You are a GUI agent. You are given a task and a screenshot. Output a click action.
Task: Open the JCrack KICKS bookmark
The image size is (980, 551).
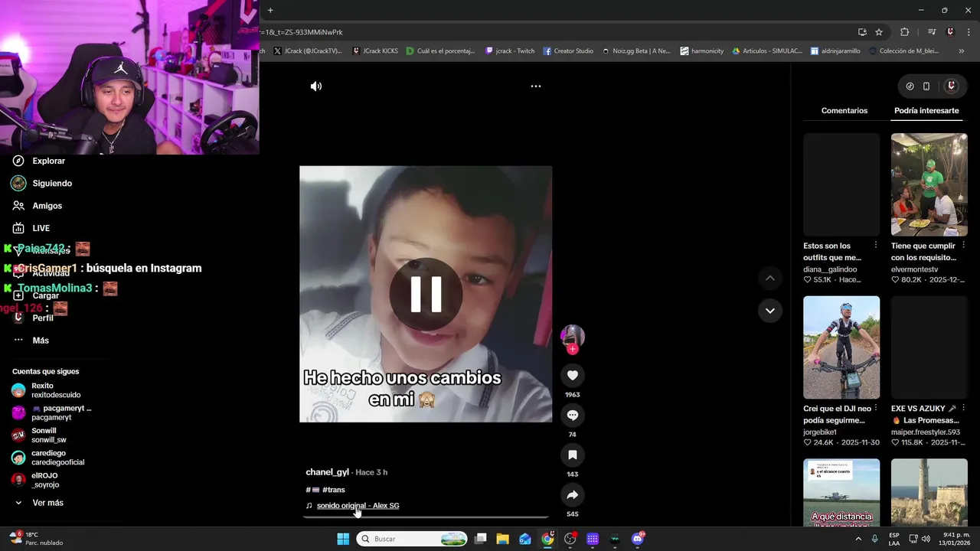pyautogui.click(x=375, y=51)
